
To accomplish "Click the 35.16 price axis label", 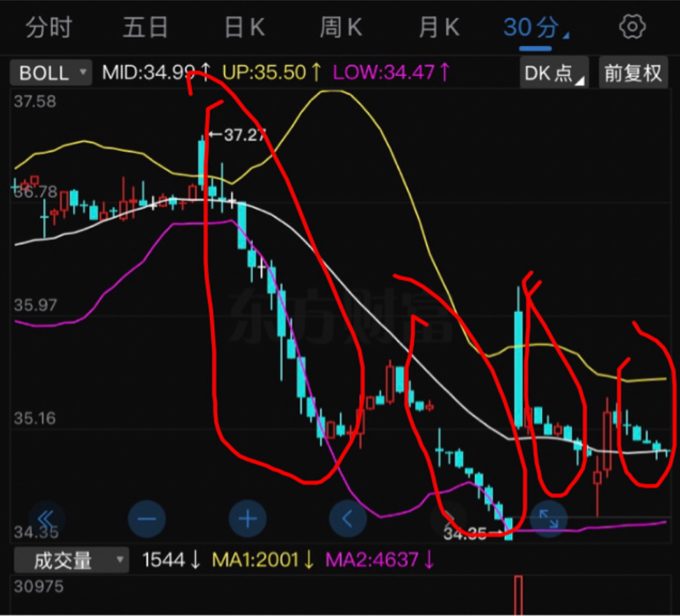I will [35, 418].
